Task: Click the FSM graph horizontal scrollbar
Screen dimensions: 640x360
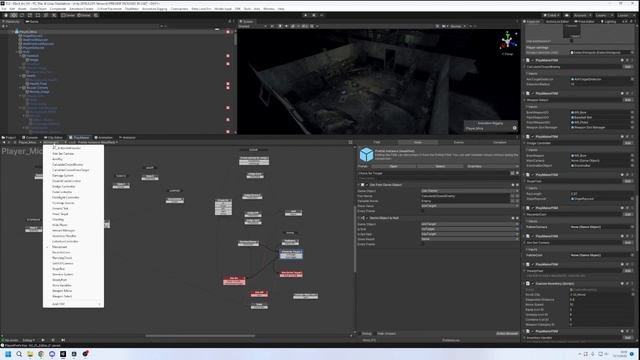Action: 200,336
